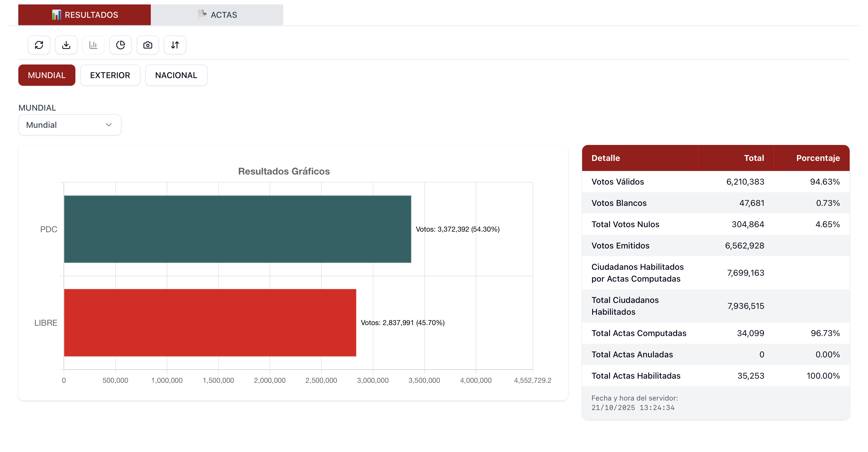Click the teal PDC bar
Screen dimensions: 868x452
[237, 229]
